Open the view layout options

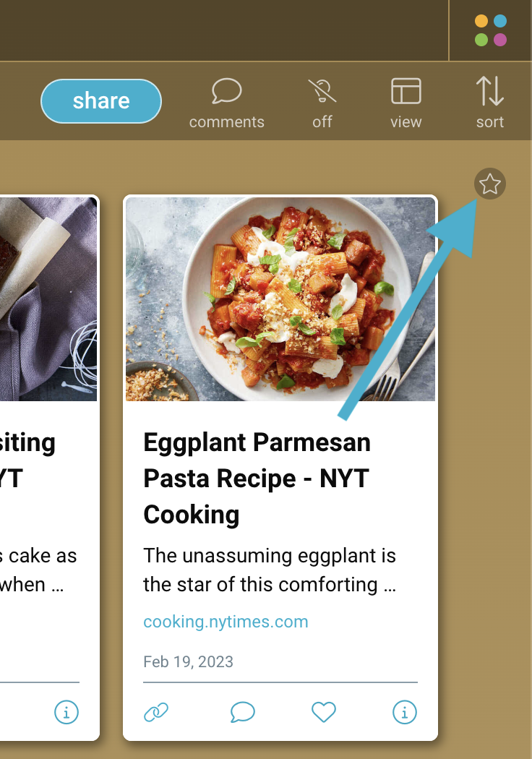(x=406, y=103)
